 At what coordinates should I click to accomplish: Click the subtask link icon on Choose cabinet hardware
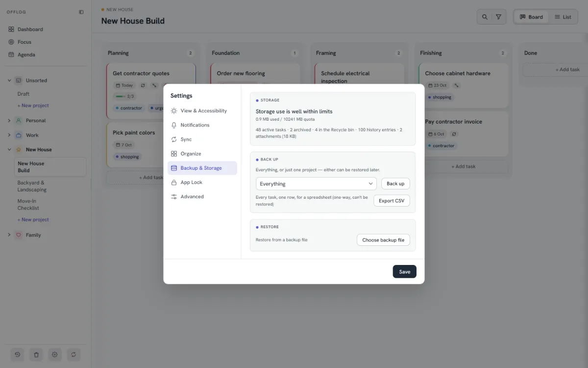click(457, 85)
